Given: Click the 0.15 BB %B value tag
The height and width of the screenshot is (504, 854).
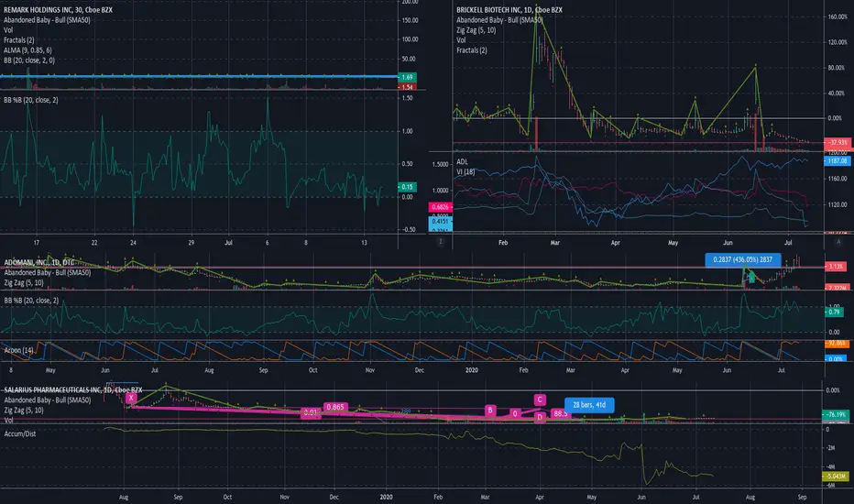Looking at the screenshot, I should pos(408,187).
